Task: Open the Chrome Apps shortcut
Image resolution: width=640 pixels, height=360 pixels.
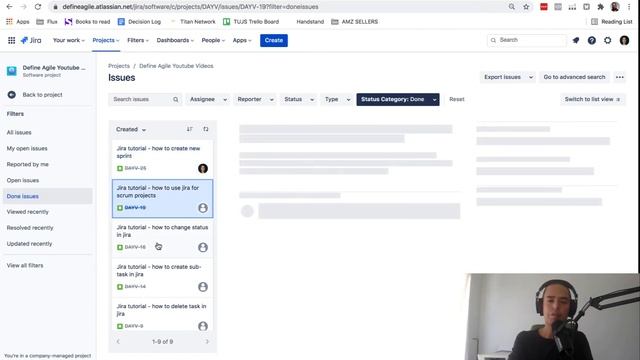Action: point(18,22)
